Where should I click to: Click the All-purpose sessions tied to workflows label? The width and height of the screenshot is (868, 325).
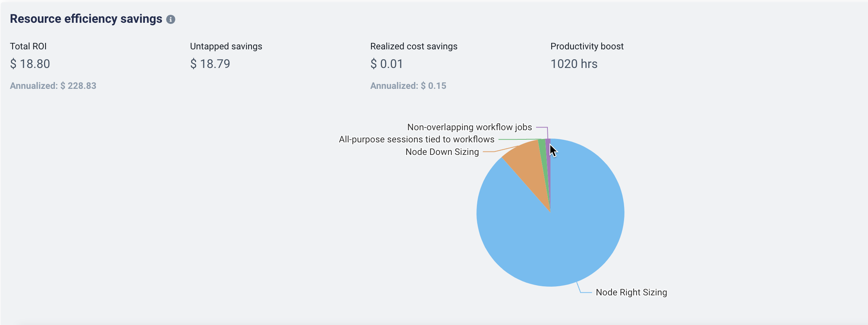pyautogui.click(x=417, y=139)
